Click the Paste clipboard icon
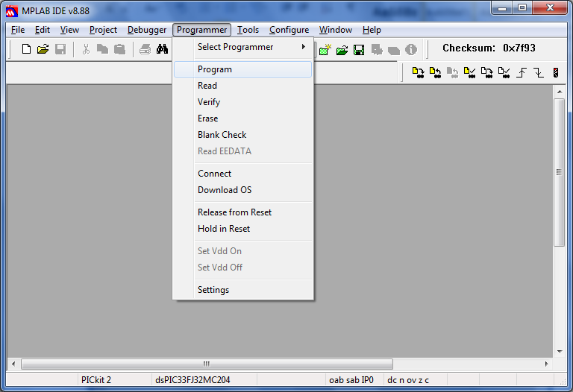This screenshot has width=573, height=392. coord(119,49)
